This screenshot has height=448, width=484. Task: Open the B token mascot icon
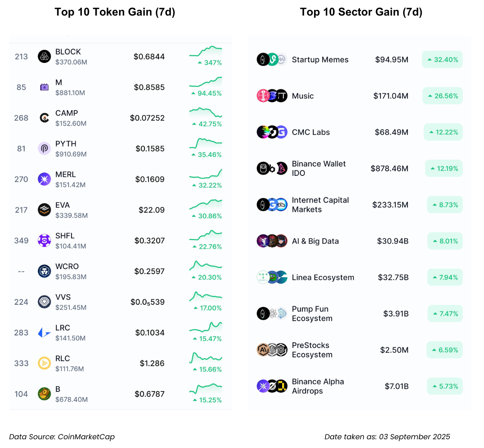[44, 394]
